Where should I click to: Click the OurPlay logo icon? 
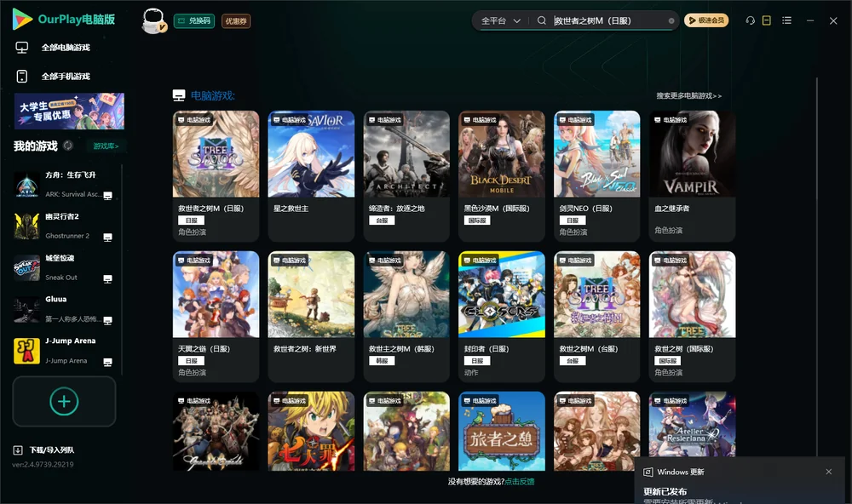(x=22, y=19)
